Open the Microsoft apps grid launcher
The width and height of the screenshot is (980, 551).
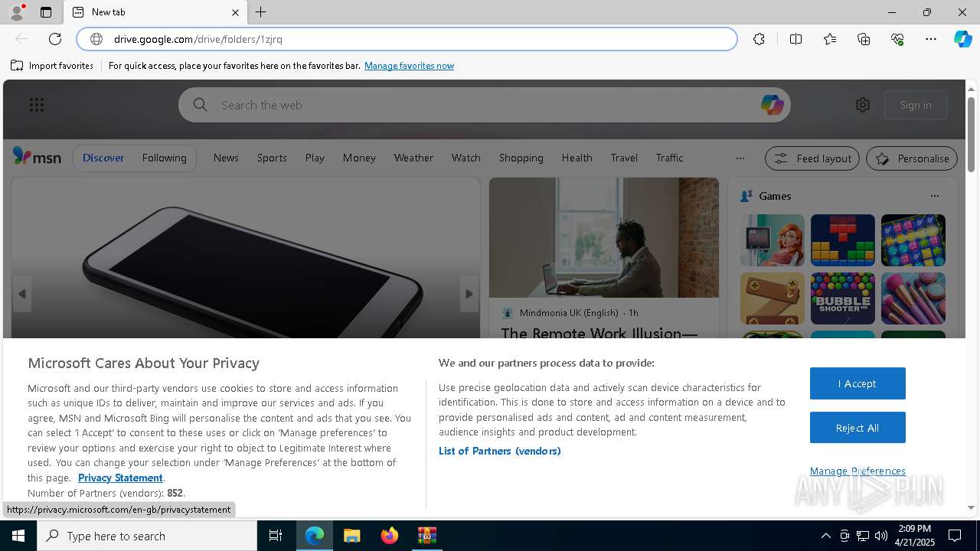pos(37,105)
